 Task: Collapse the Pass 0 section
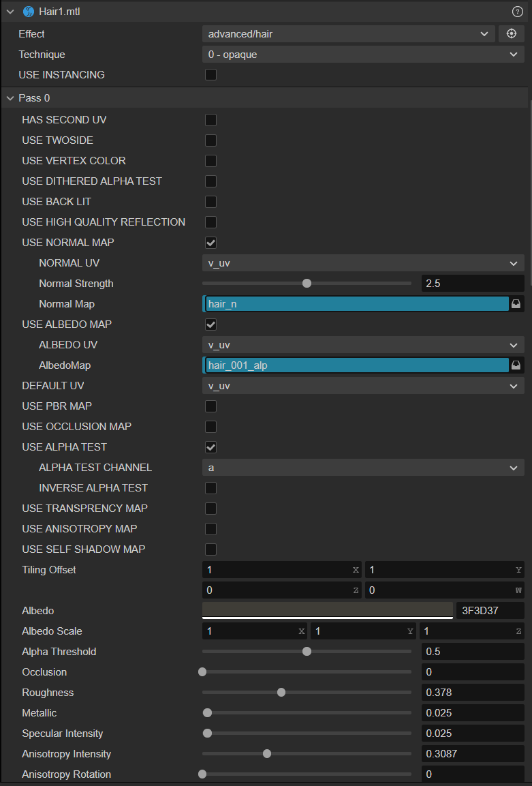point(10,99)
